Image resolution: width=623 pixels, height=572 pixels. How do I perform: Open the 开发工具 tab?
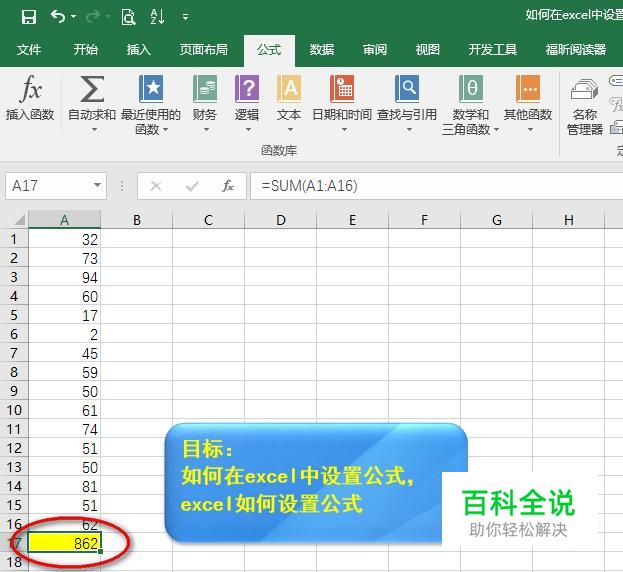coord(492,50)
